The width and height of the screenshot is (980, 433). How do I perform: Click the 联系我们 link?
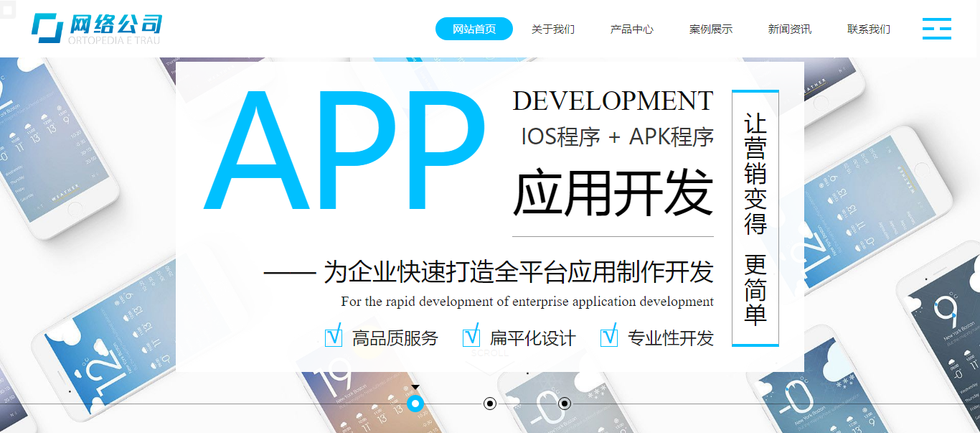pyautogui.click(x=868, y=29)
